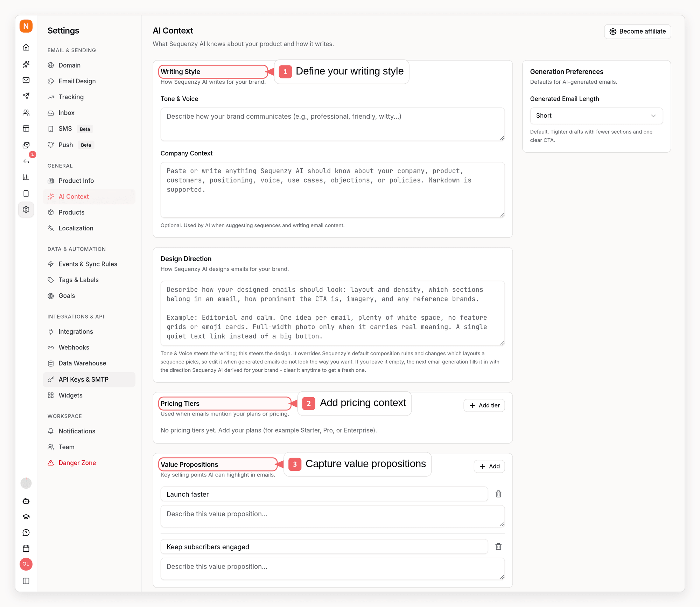Open the two-people subscribers icon in the rail
This screenshot has height=607, width=700.
26,112
